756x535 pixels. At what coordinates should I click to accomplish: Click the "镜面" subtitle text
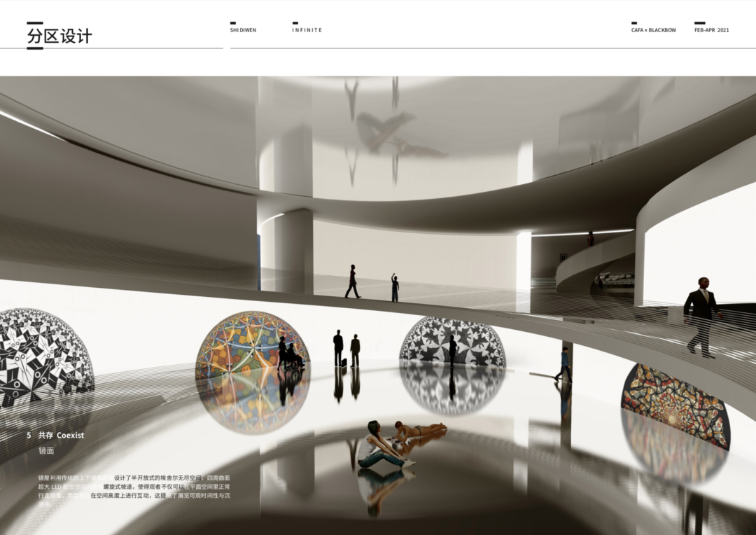tap(46, 450)
